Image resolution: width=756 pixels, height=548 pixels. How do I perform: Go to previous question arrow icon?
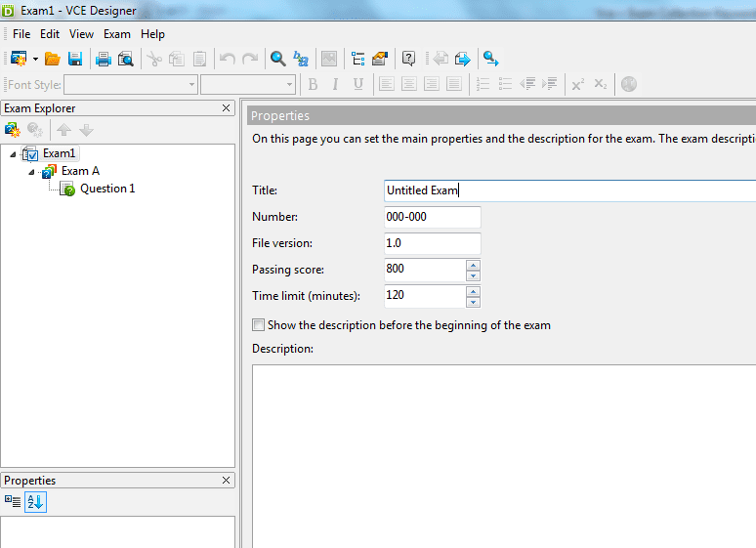[x=441, y=59]
